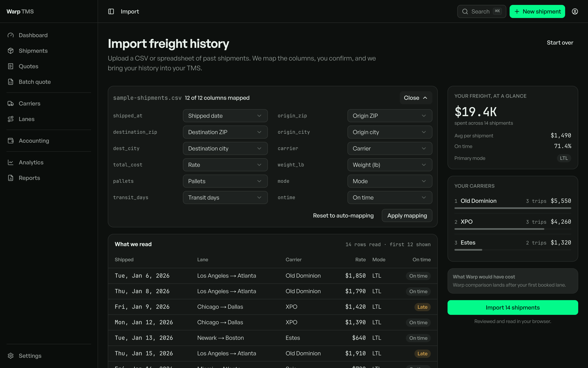Click the Accounting wallet icon
Viewport: 588px width, 368px height.
coord(11,141)
